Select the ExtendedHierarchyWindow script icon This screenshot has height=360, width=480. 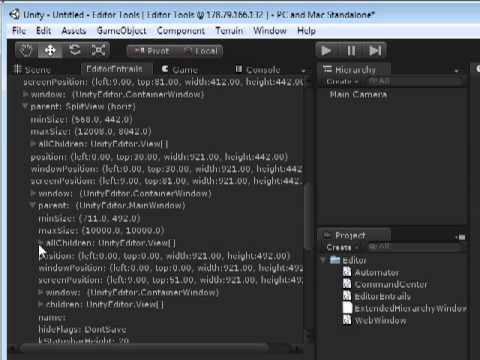347,308
